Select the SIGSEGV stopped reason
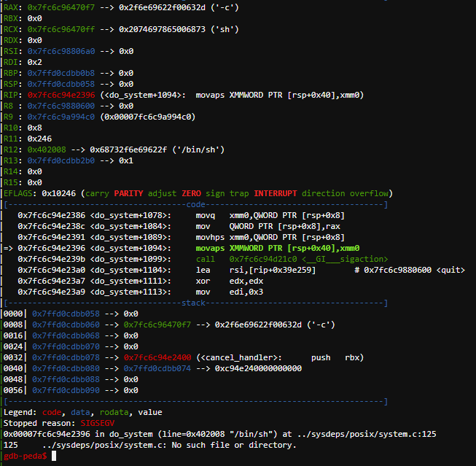Image resolution: width=476 pixels, height=466 pixels. [98, 423]
